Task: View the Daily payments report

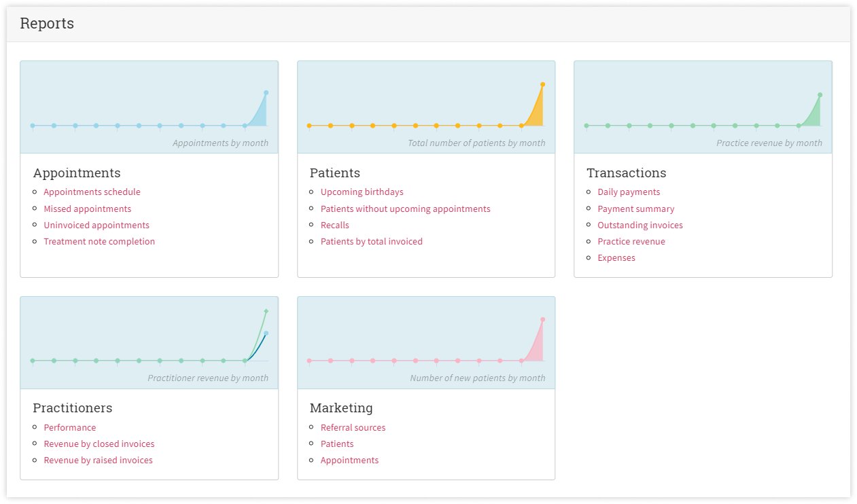Action: (629, 192)
